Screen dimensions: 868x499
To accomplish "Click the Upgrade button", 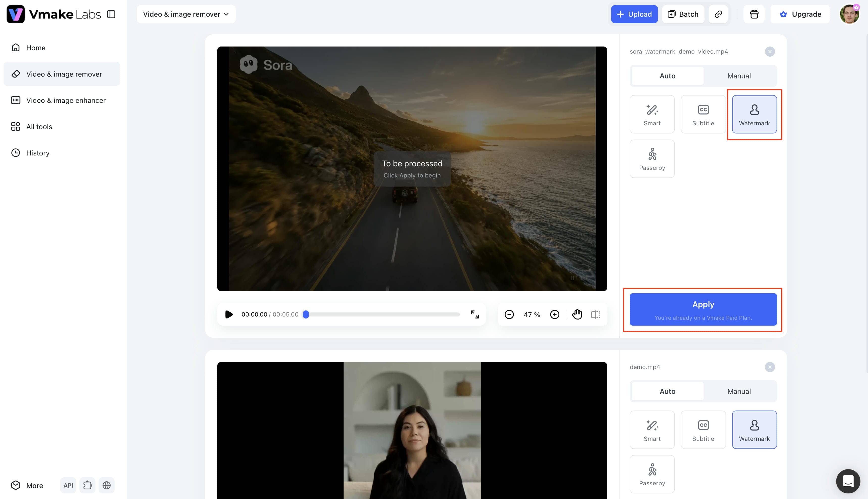I will point(800,14).
